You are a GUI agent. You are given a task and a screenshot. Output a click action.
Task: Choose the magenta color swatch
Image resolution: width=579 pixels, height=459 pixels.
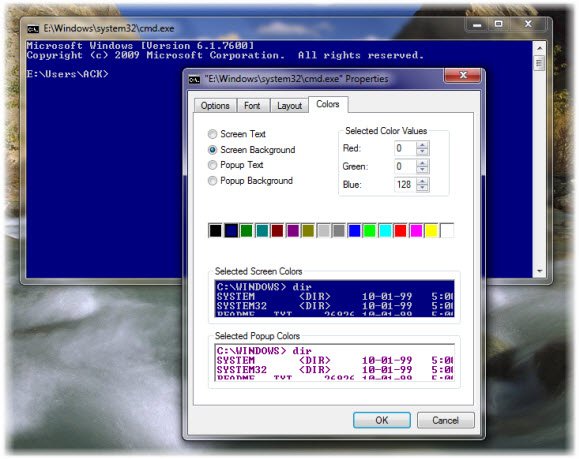[416, 230]
